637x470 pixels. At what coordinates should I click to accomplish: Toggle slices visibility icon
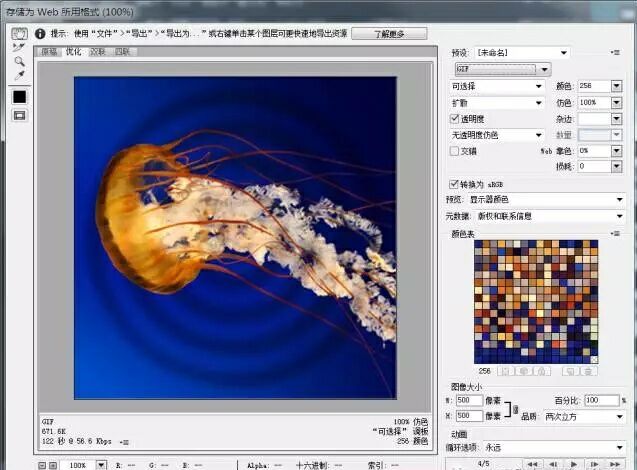click(18, 115)
